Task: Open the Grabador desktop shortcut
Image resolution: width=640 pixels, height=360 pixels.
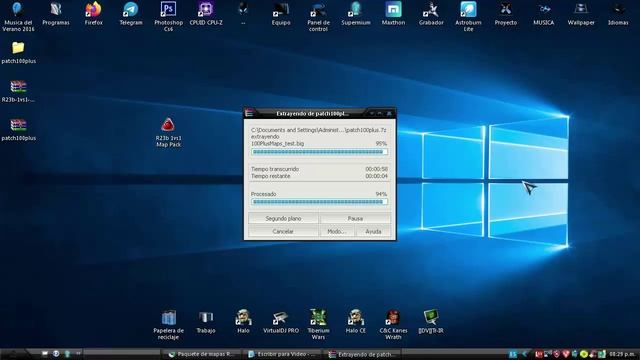Action: click(431, 13)
